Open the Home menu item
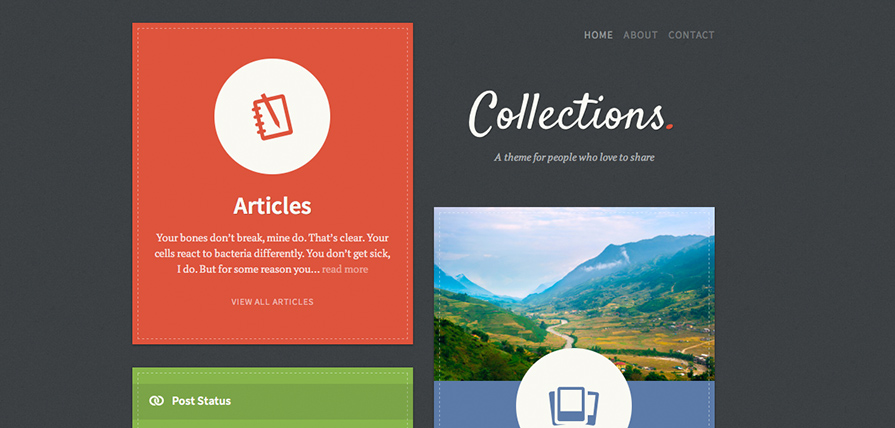895x428 pixels. (x=598, y=35)
